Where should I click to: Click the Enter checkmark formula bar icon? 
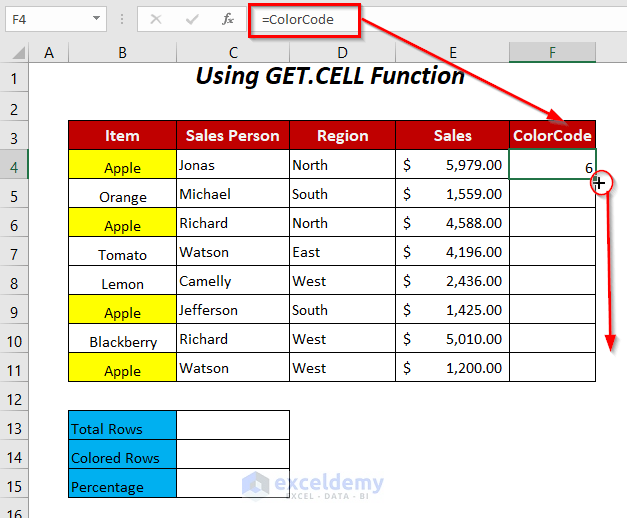(x=192, y=19)
